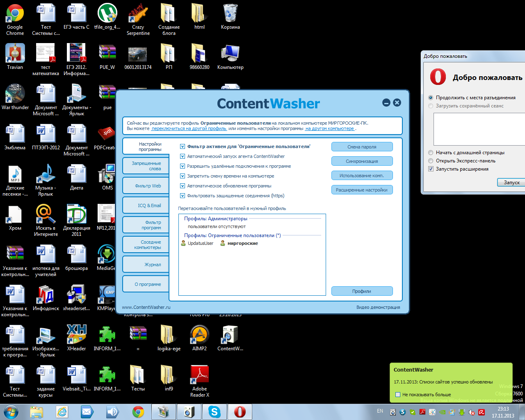Open Opera from the taskbar
Image resolution: width=525 pixels, height=420 pixels.
coord(240,412)
